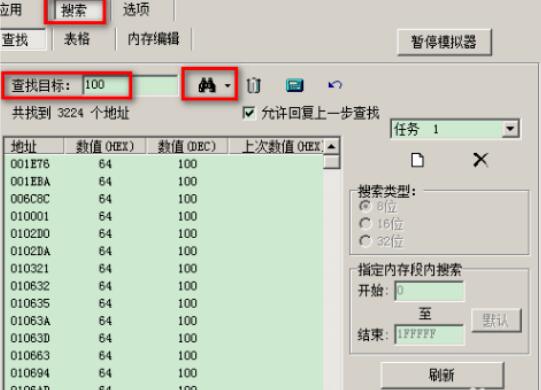Click the 暂停模拟器 button

pyautogui.click(x=444, y=42)
